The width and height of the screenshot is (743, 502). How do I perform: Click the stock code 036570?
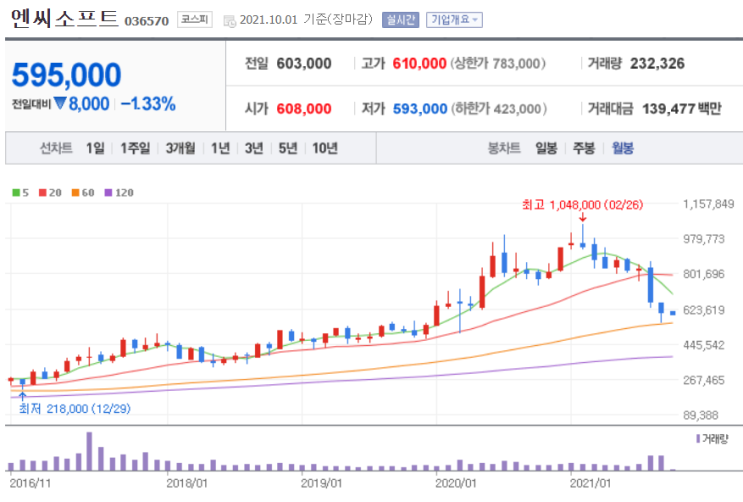point(146,21)
